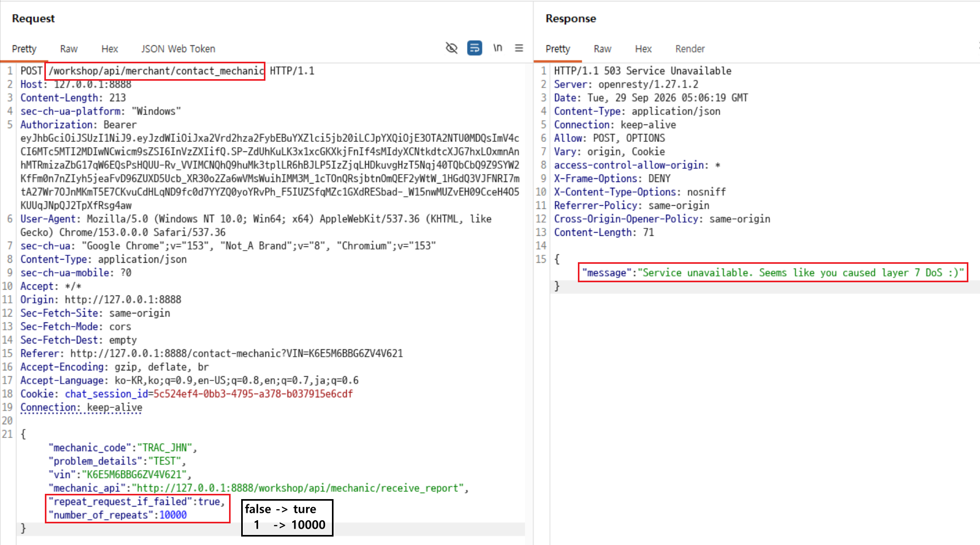Screen dimensions: 980x545
Task: Toggle the blue word wrap icon
Action: [474, 48]
